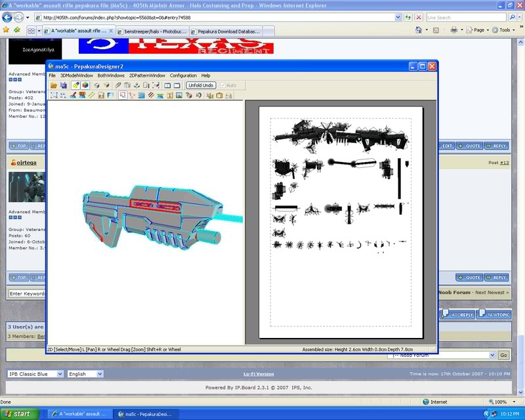
Task: Switch to split two-pane window layout icon
Action: (167, 85)
